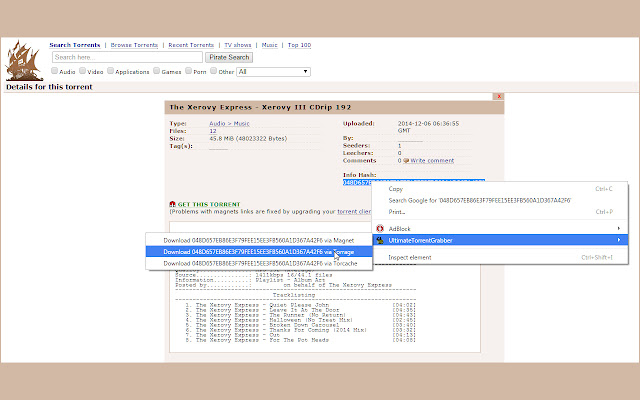The width and height of the screenshot is (640, 400).
Task: Choose Inspect element
Action: (x=500, y=258)
